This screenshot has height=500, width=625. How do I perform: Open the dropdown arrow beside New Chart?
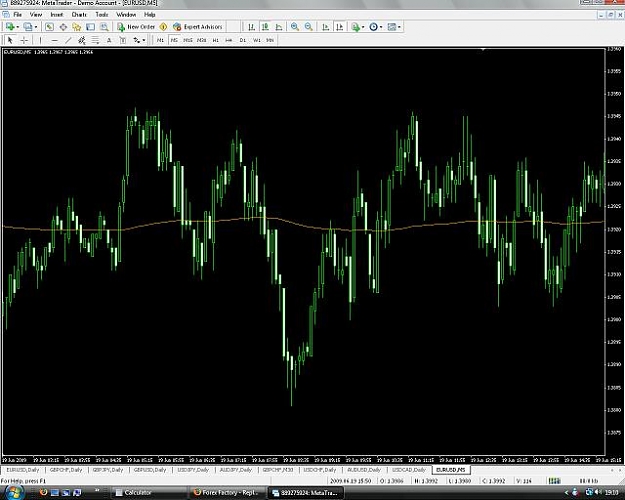17,27
